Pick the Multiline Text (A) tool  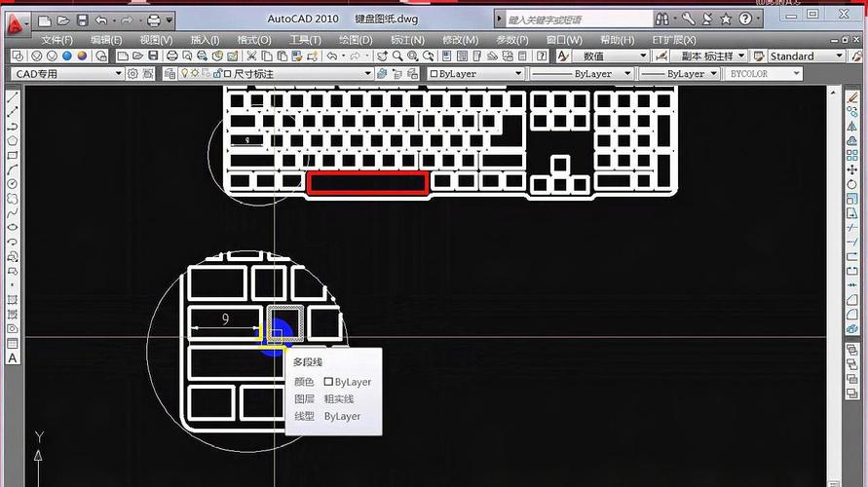(13, 357)
